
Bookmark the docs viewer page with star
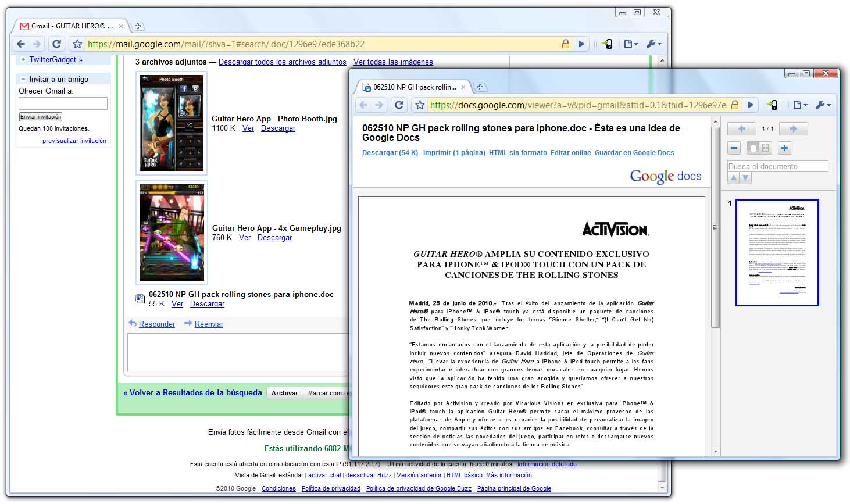pos(420,105)
